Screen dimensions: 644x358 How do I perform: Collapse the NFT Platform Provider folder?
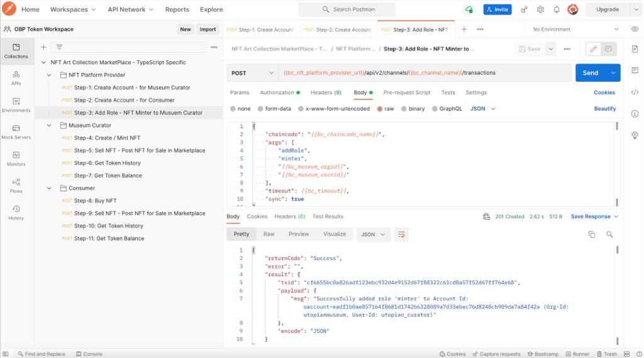coord(49,76)
